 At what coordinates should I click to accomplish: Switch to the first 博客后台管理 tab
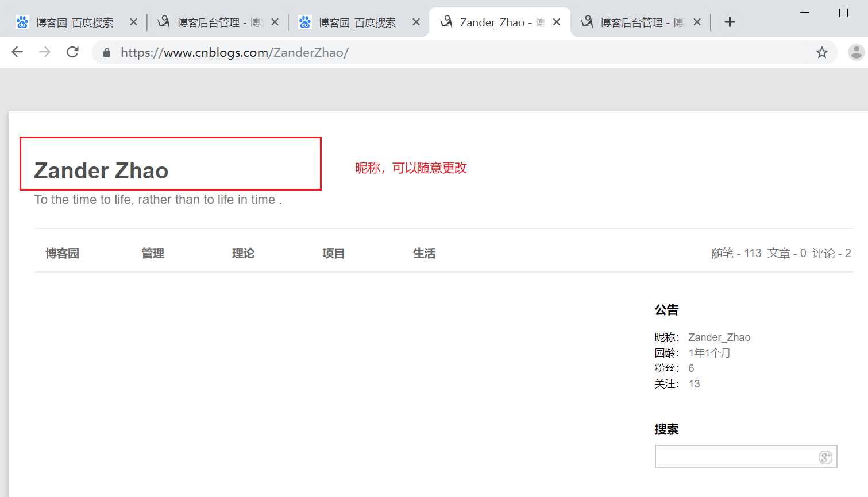217,22
